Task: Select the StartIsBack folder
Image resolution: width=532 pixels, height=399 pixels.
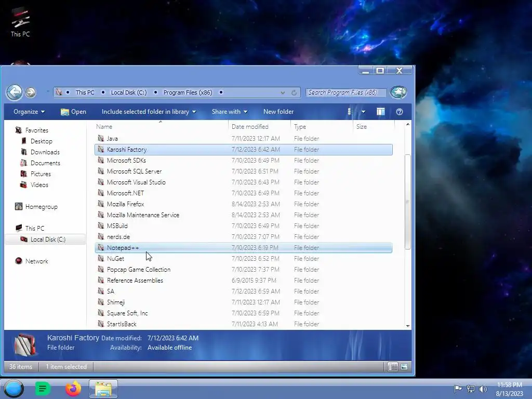Action: click(x=244, y=324)
